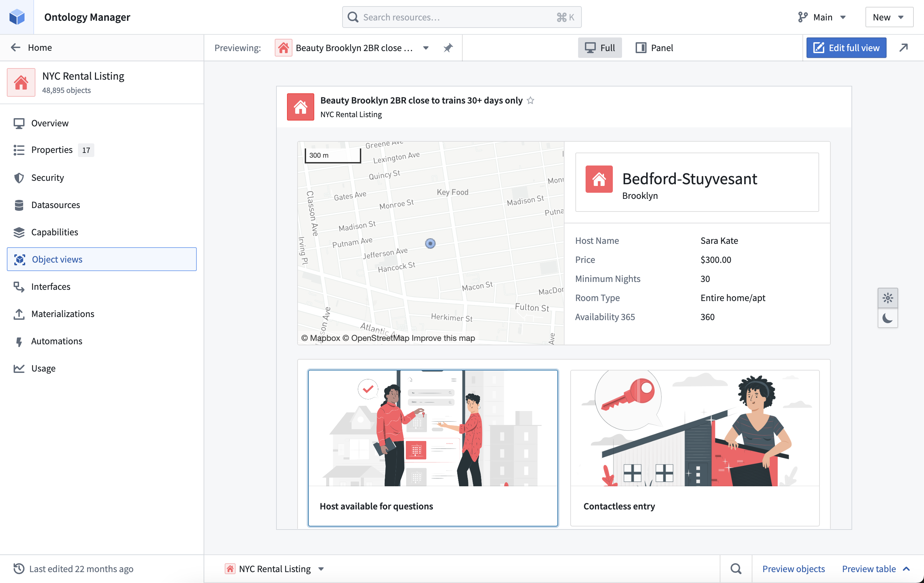Screen dimensions: 924x583
Task: Click Edit full view button
Action: 847,48
